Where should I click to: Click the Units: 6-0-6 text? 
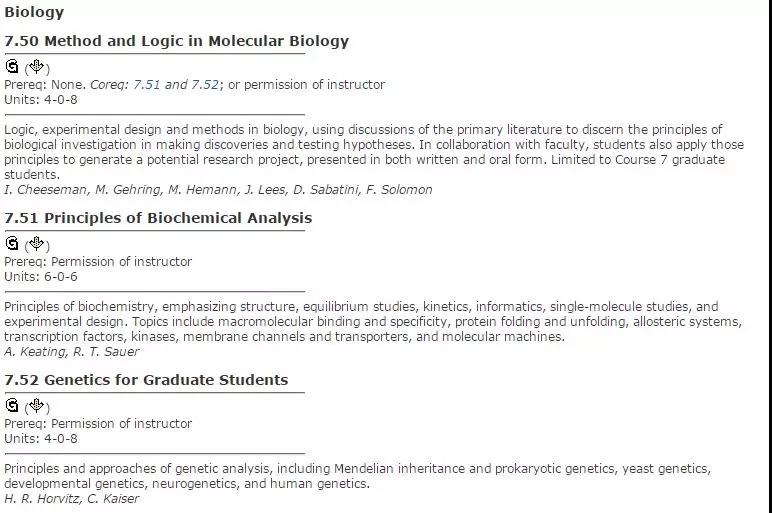click(x=41, y=277)
